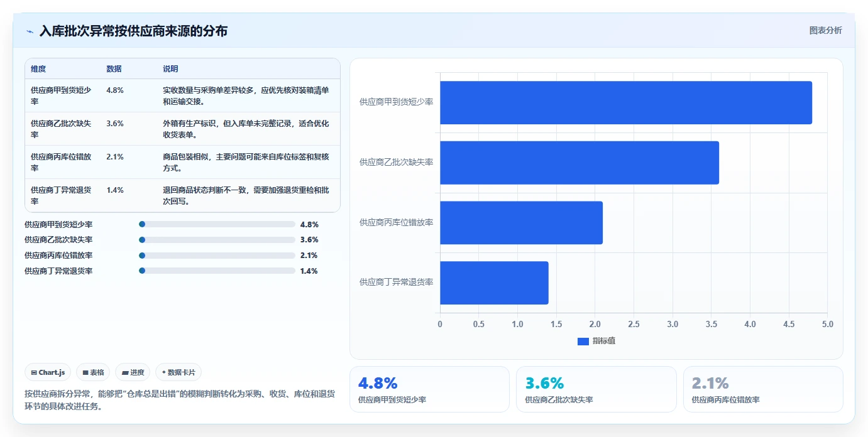This screenshot has width=868, height=437.
Task: Click the 供应商丙库位错放率 chart bar
Action: tap(521, 223)
